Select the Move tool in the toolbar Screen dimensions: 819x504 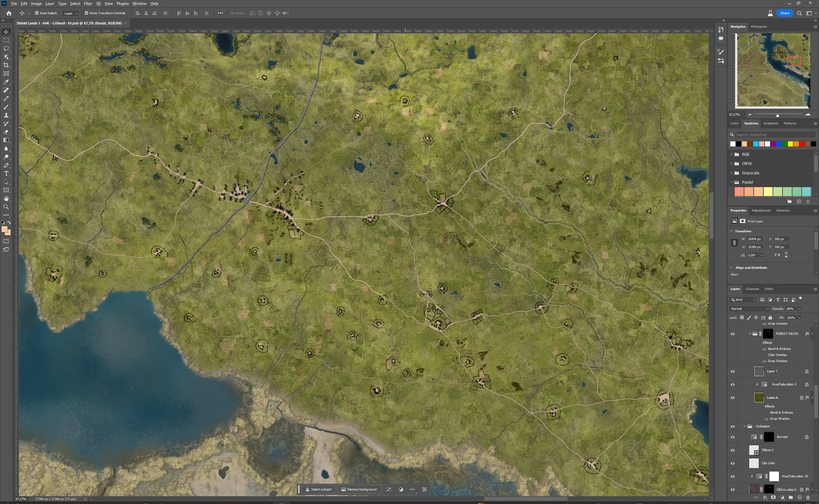pyautogui.click(x=6, y=32)
